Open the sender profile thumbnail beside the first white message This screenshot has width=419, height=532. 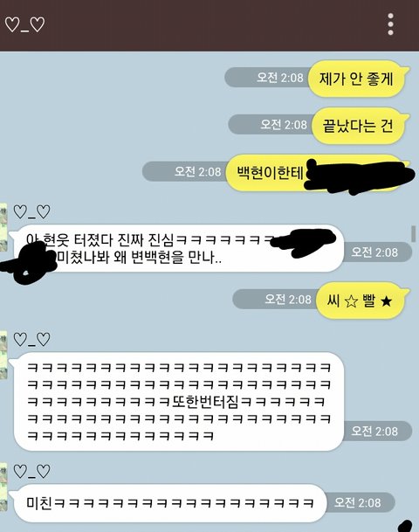3,227
